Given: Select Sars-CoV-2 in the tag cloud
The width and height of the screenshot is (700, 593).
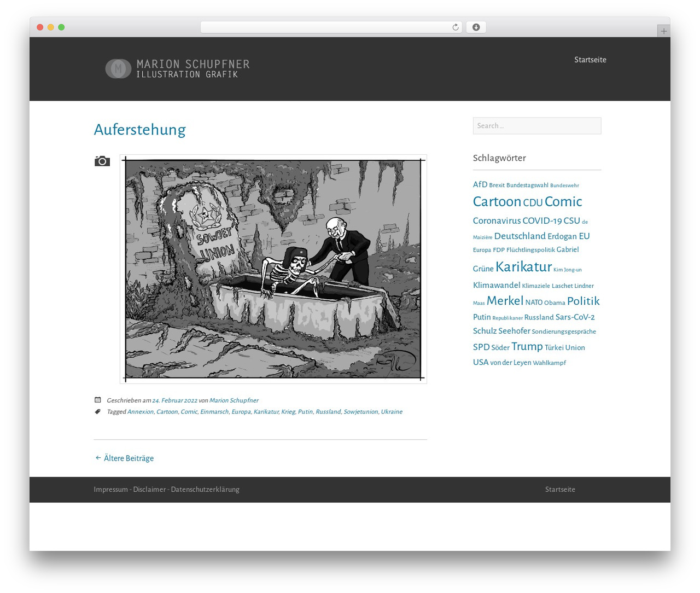Looking at the screenshot, I should pos(575,317).
